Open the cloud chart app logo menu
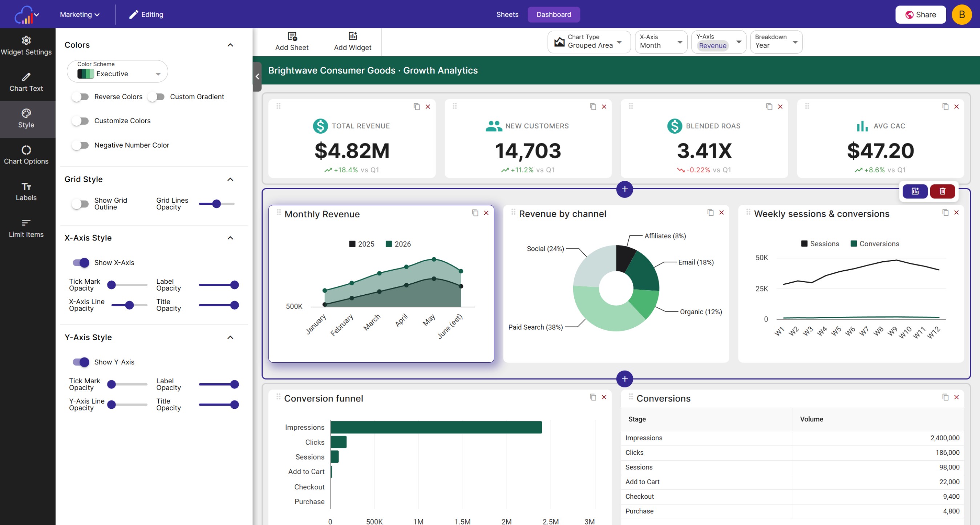 (x=27, y=15)
